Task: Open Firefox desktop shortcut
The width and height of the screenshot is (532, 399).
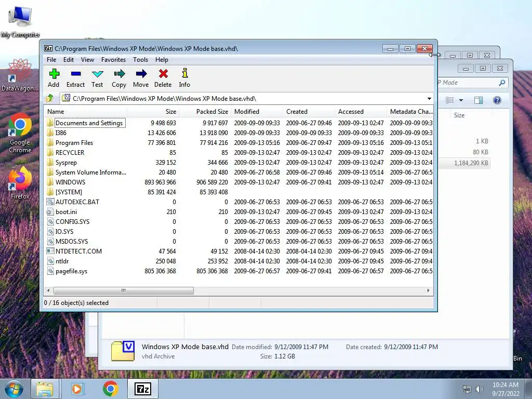Action: click(20, 183)
